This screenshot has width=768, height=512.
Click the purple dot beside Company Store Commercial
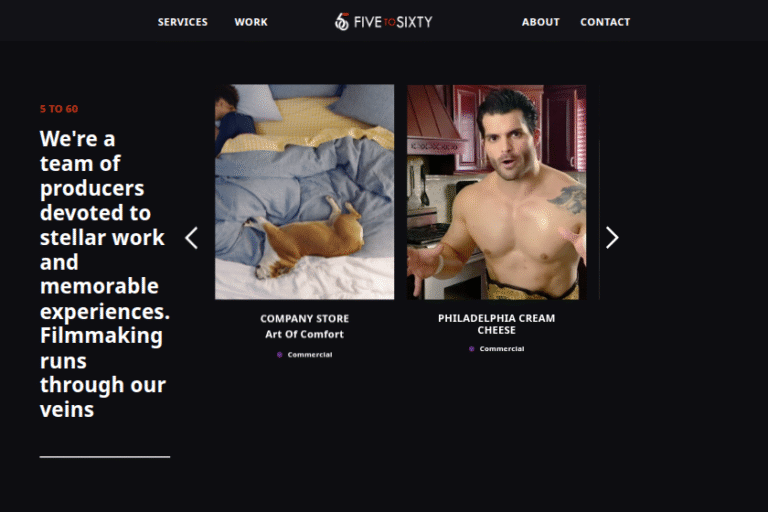click(280, 355)
